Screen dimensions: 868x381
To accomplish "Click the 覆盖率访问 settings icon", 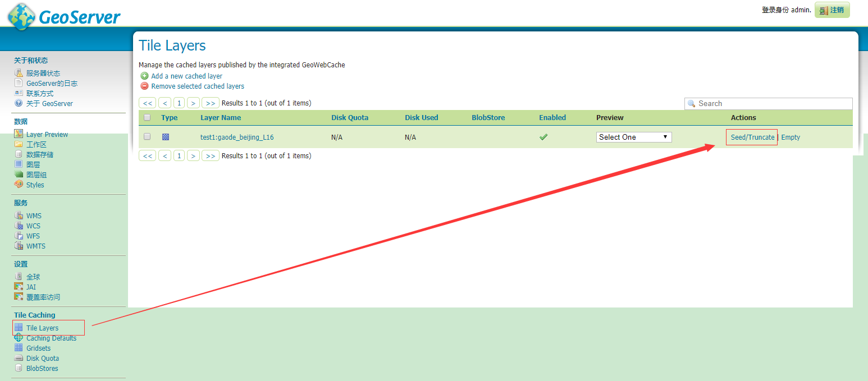I will pyautogui.click(x=19, y=297).
